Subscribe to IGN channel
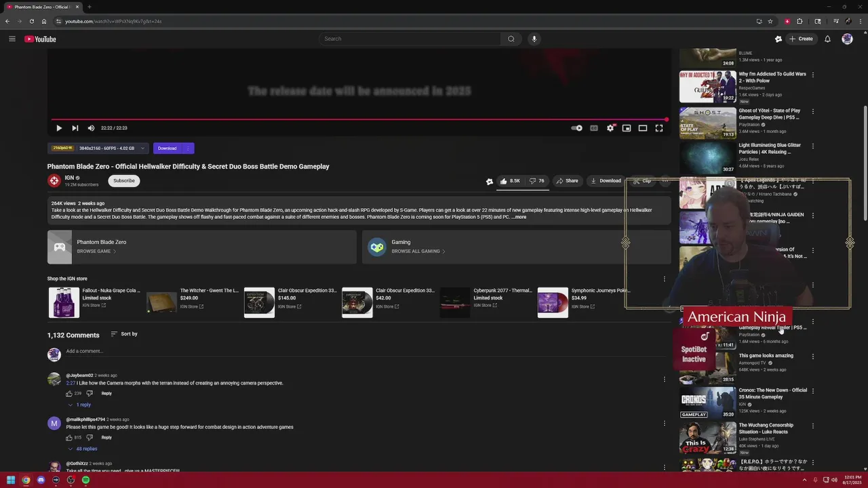This screenshot has height=488, width=868. coord(124,180)
